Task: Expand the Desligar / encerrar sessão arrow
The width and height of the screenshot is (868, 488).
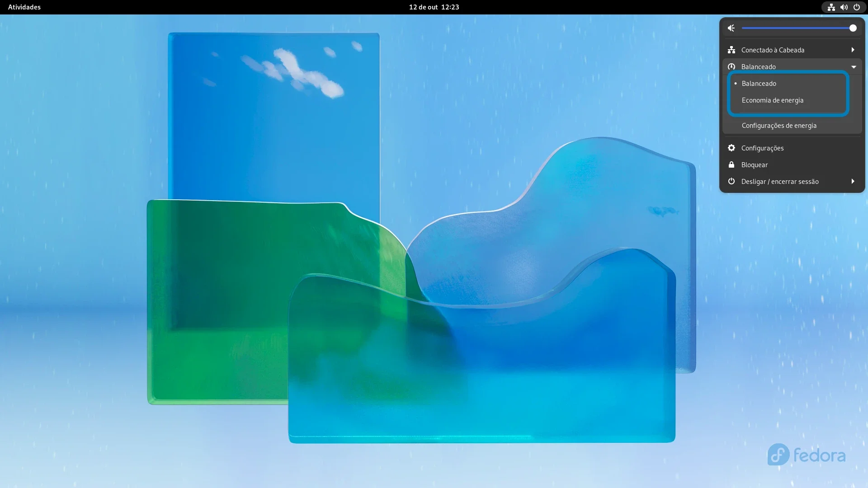Action: [853, 181]
